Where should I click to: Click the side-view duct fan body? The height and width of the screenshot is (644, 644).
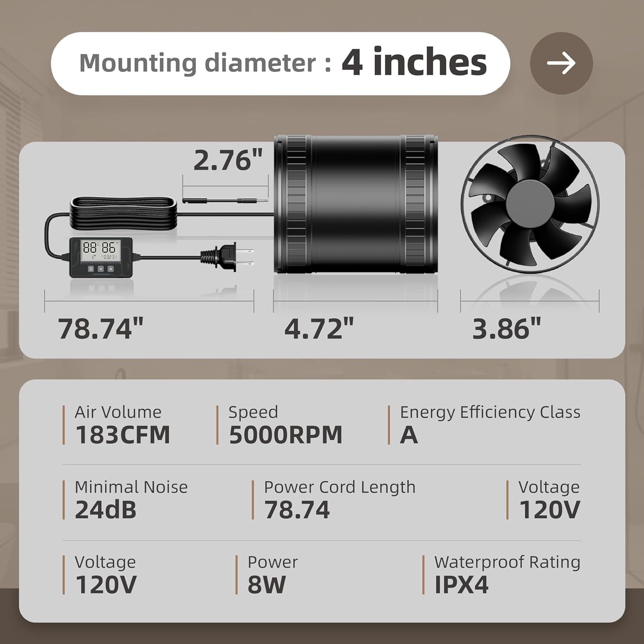point(356,204)
